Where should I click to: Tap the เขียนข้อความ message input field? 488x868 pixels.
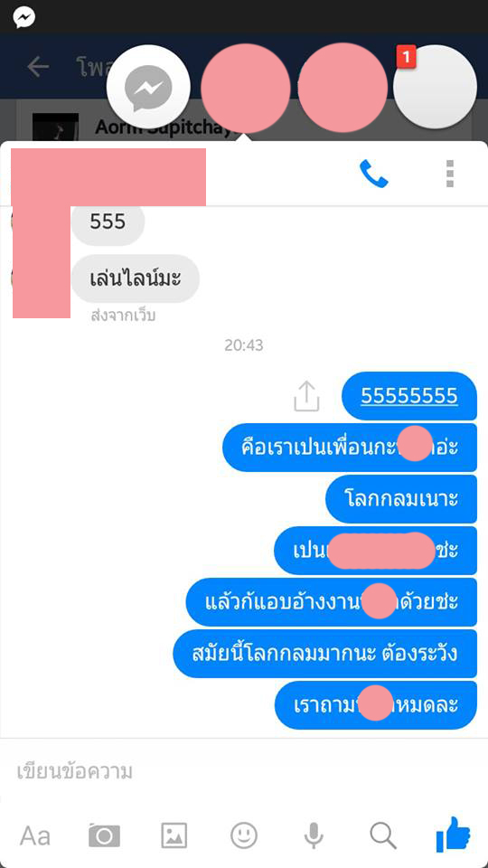point(244,771)
